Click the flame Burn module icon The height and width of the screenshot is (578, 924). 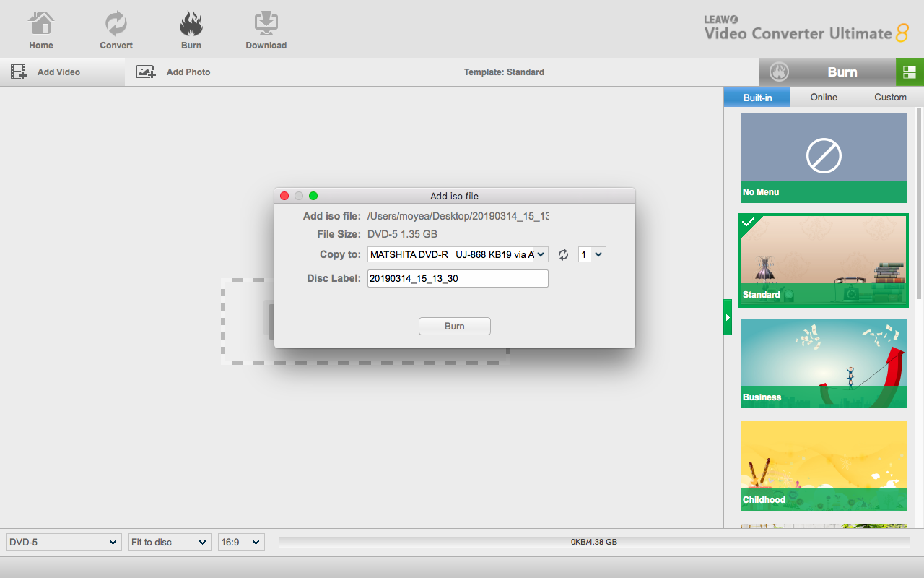click(x=191, y=25)
